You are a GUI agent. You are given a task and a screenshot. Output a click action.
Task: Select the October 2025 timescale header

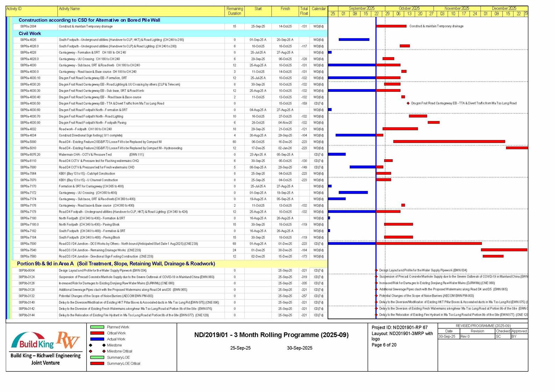[x=409, y=8]
